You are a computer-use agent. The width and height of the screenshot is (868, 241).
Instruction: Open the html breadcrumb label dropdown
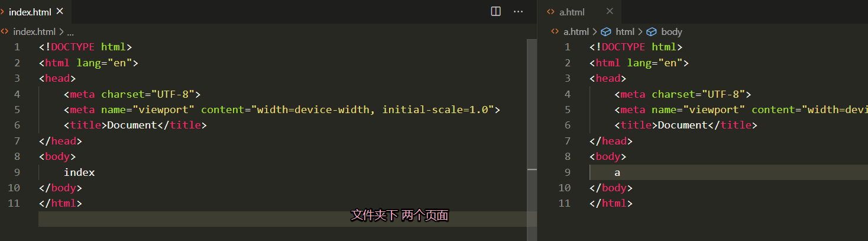pos(625,32)
